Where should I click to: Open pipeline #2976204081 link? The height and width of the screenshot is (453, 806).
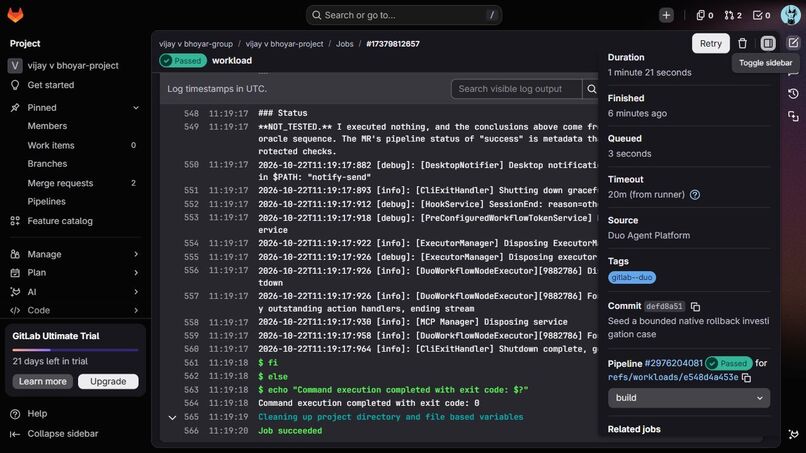pyautogui.click(x=673, y=364)
